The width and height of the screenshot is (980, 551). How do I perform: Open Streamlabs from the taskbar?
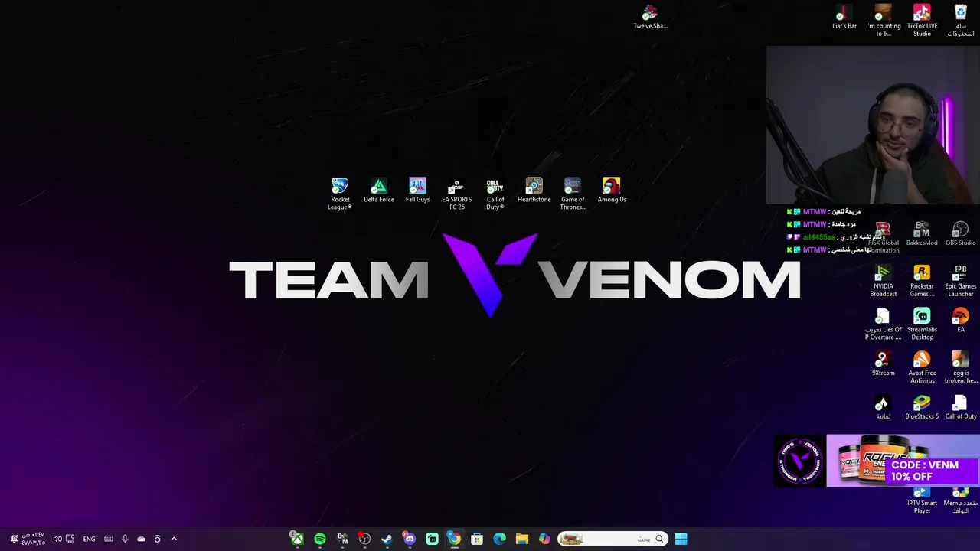[432, 539]
